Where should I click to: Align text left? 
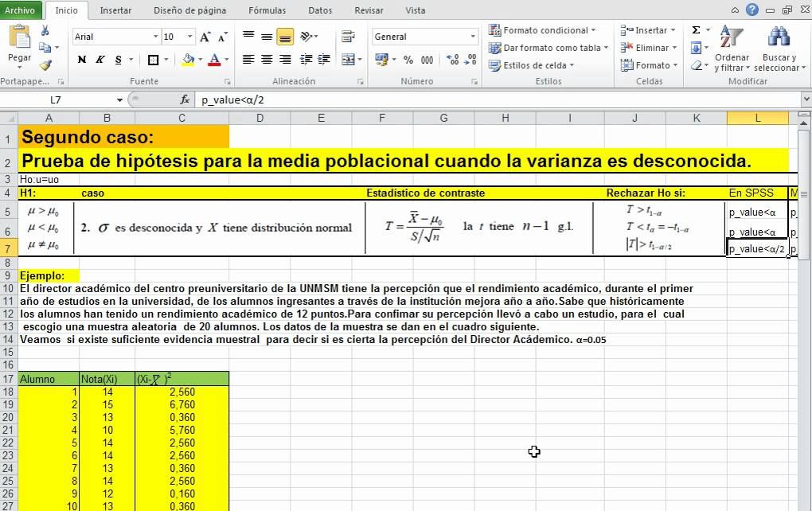tap(248, 60)
